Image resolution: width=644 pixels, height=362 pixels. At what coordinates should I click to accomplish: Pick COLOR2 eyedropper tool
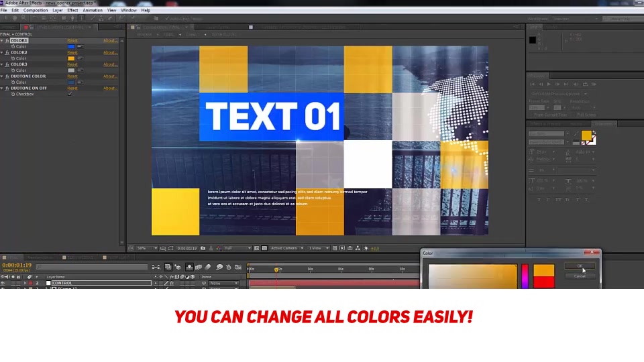[x=80, y=59]
